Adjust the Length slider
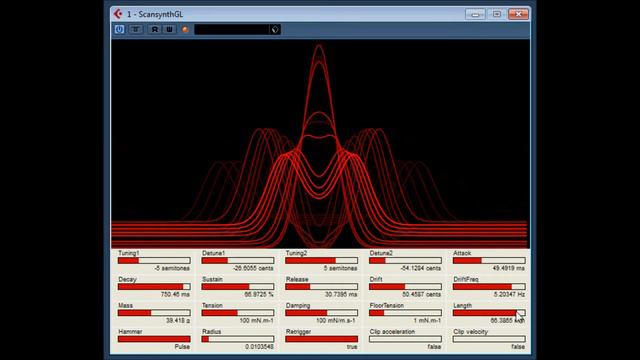640x360 pixels. (489, 313)
